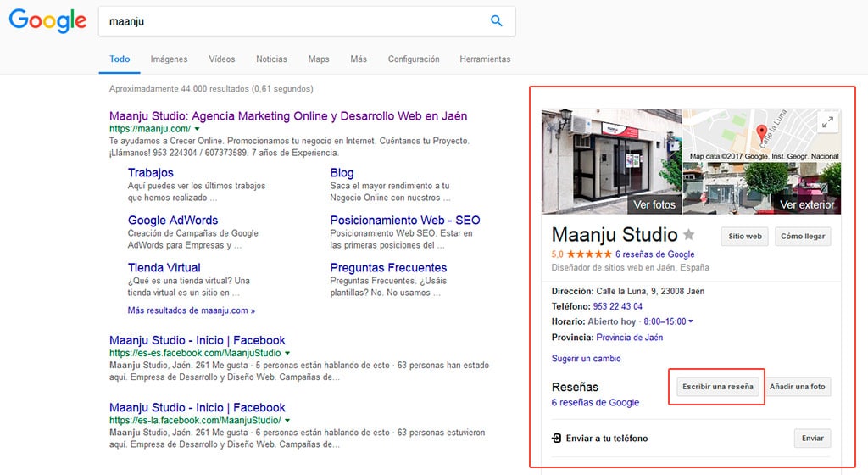Click the 5,0 rating value
This screenshot has width=868, height=475.
[x=557, y=254]
